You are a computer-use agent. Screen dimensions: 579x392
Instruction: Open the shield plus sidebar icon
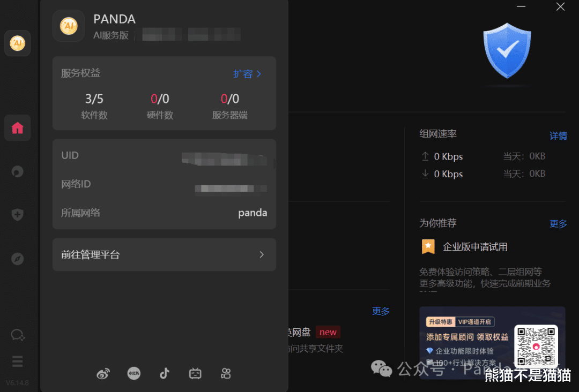[17, 215]
